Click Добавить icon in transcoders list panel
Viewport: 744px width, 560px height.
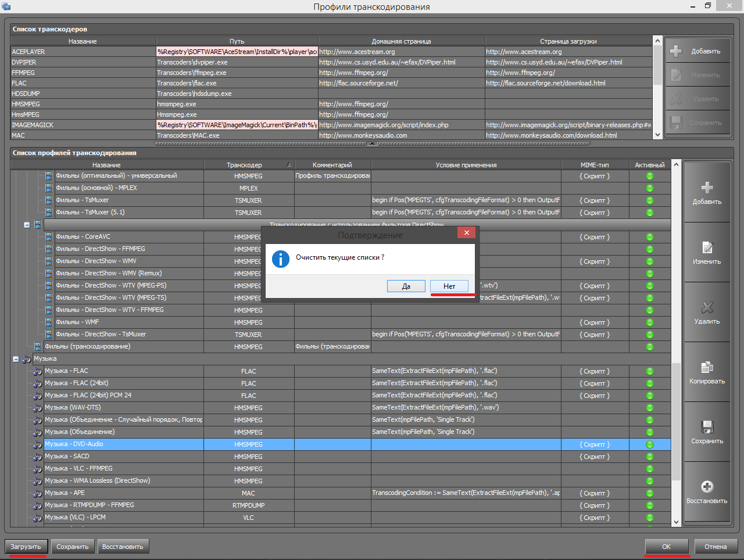pyautogui.click(x=676, y=51)
